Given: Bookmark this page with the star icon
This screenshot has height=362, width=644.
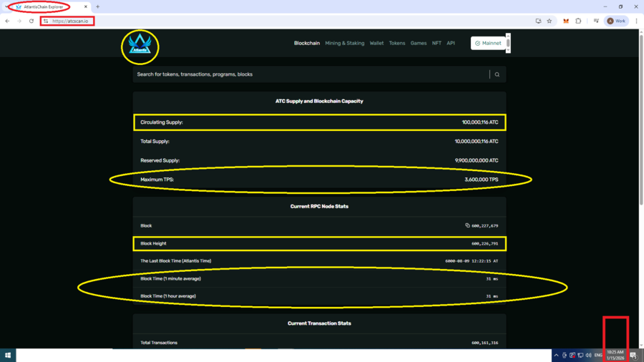Looking at the screenshot, I should (550, 21).
